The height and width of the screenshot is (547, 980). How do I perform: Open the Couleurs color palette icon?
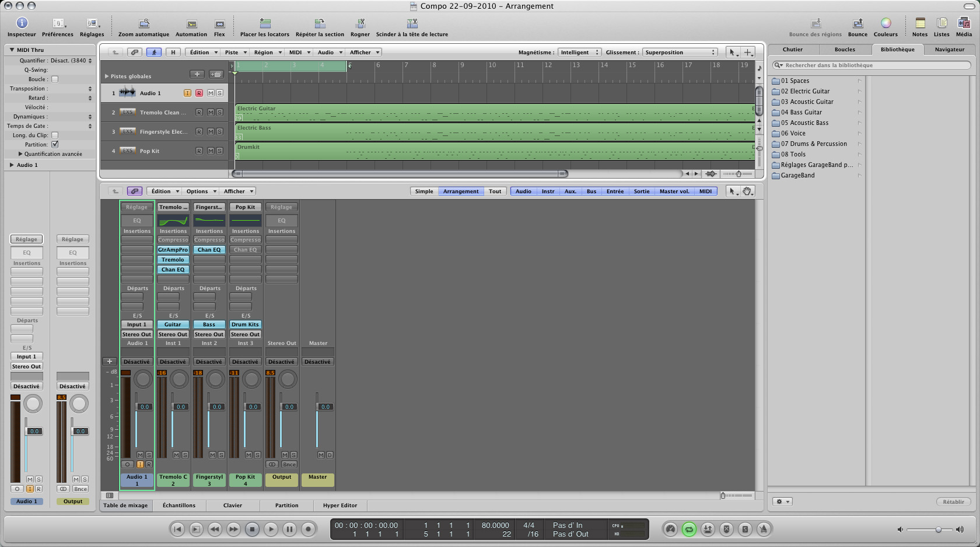click(x=885, y=23)
